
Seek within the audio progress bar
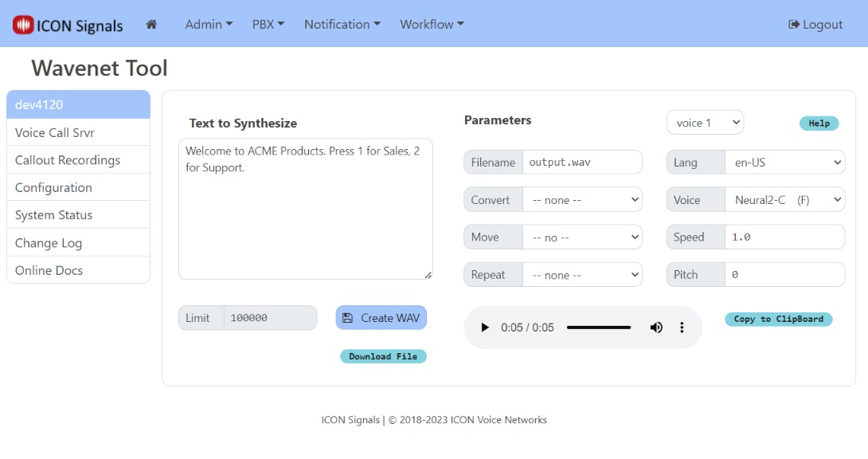(599, 327)
